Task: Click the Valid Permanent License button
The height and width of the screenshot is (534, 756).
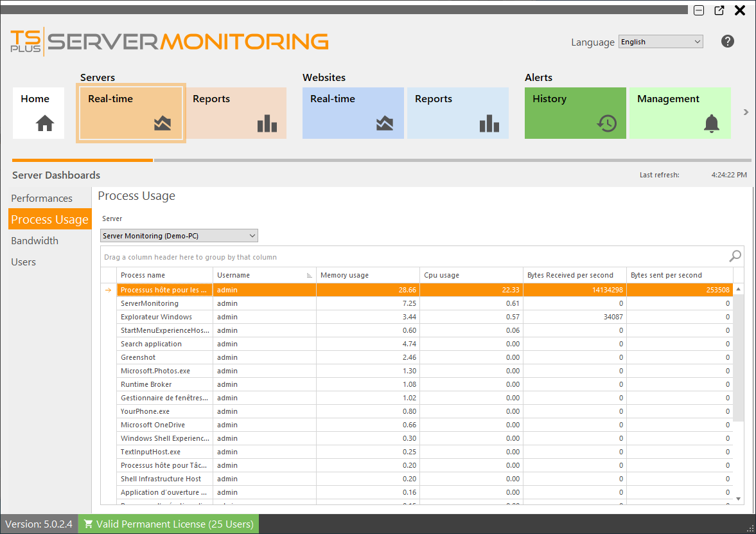Action: (168, 524)
